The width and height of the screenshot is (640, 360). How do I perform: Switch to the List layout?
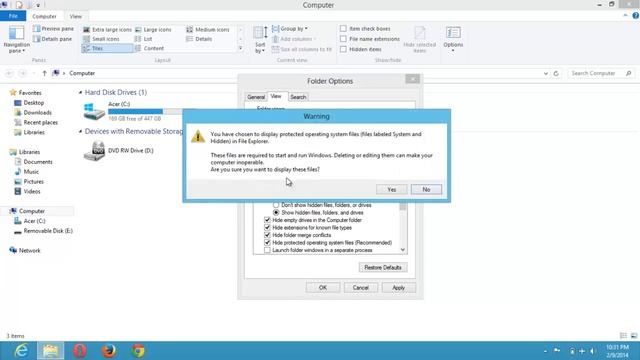tap(144, 39)
